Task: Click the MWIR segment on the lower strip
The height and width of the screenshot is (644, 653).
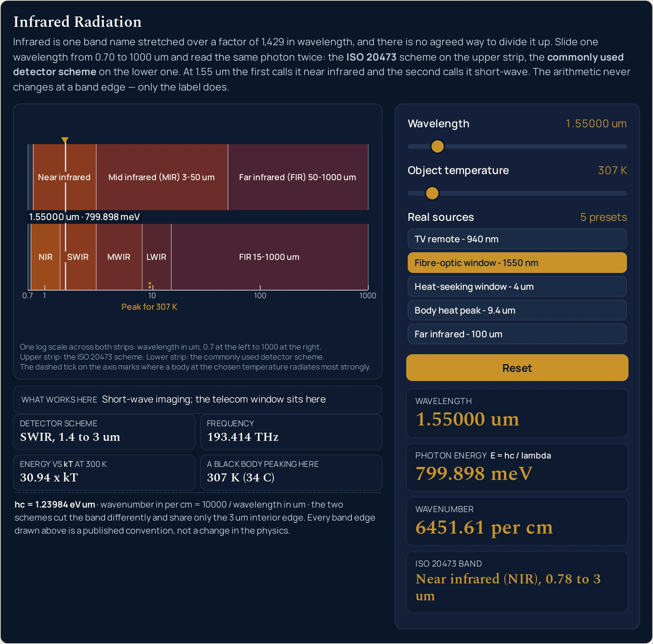Action: 119,257
